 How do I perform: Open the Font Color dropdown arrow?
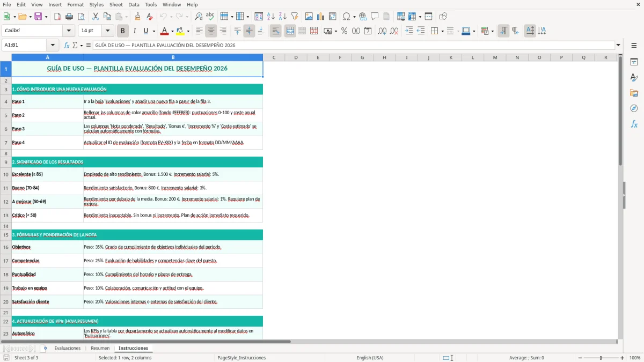coord(173,31)
